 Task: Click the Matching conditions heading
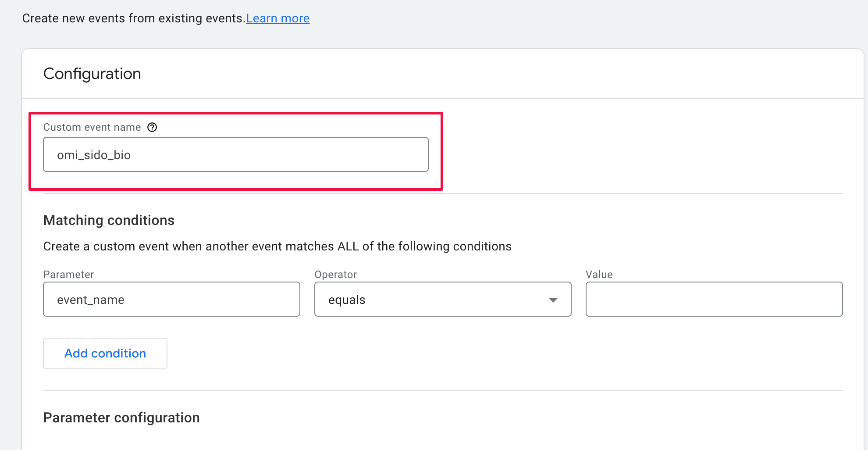(108, 220)
